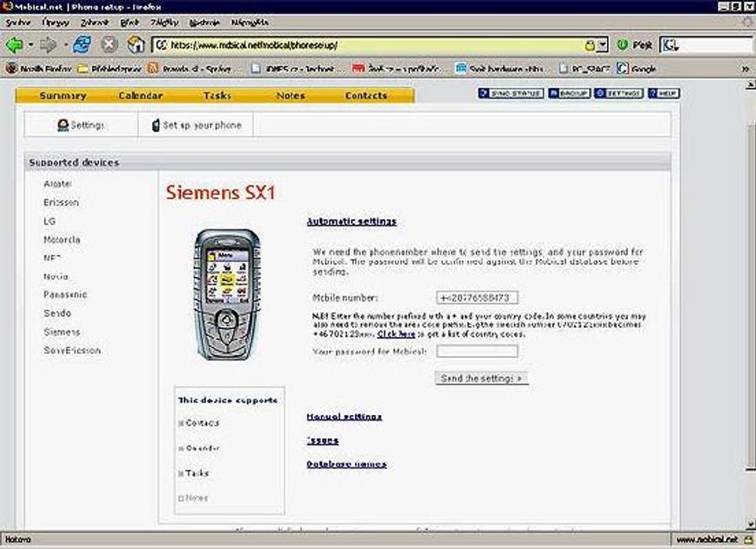Open the Database names link
This screenshot has width=756, height=549.
pyautogui.click(x=346, y=464)
